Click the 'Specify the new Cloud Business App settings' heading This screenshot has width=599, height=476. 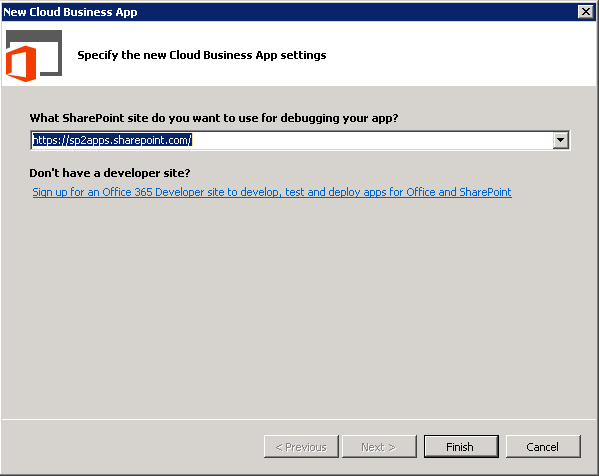click(x=202, y=55)
